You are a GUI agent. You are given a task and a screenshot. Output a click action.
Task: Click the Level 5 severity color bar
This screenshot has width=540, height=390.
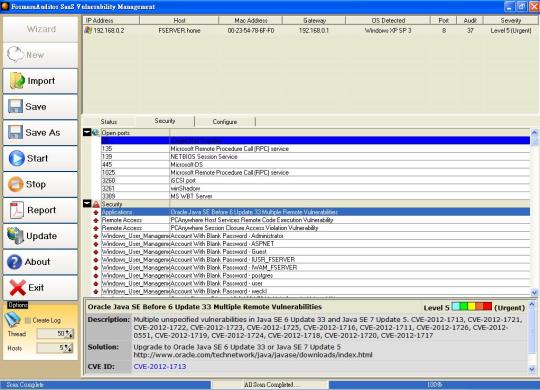pos(471,306)
